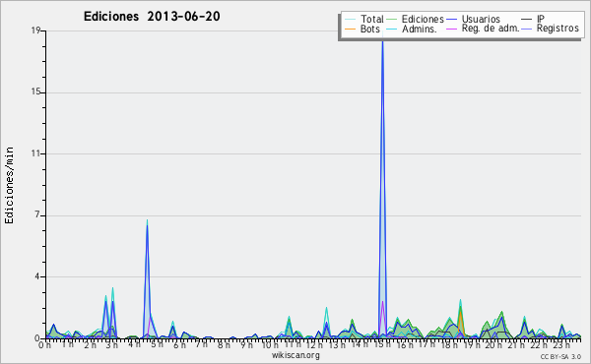Click the 15 h axis tick label

click(x=382, y=344)
